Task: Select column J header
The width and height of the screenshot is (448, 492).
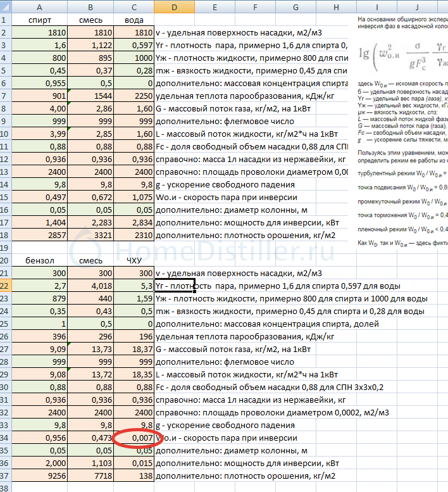Action: coord(417,6)
